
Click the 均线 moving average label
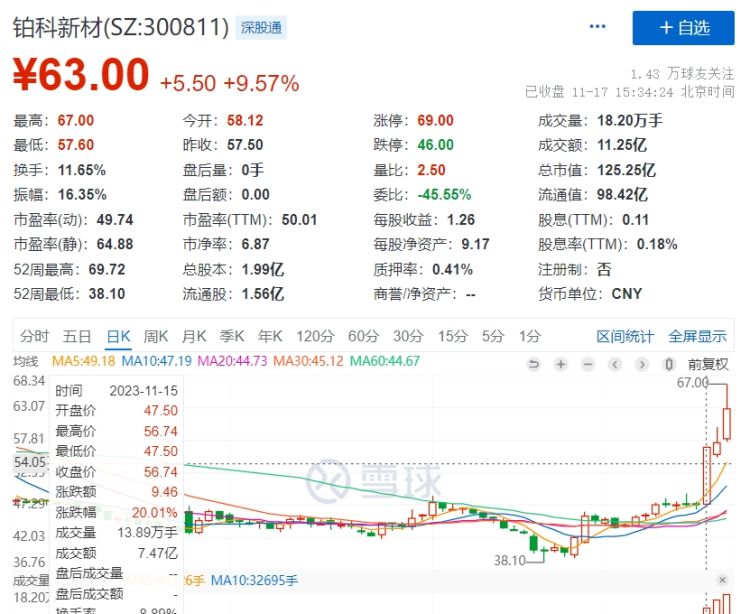(x=25, y=361)
